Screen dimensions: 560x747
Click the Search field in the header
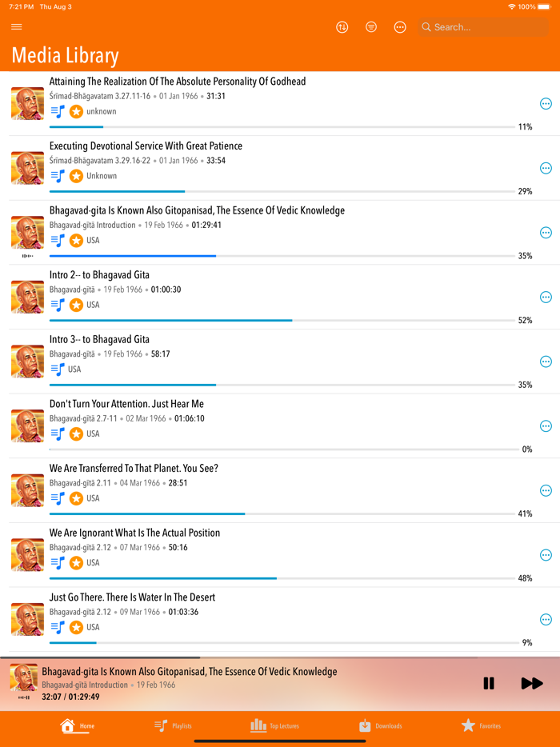click(x=482, y=27)
